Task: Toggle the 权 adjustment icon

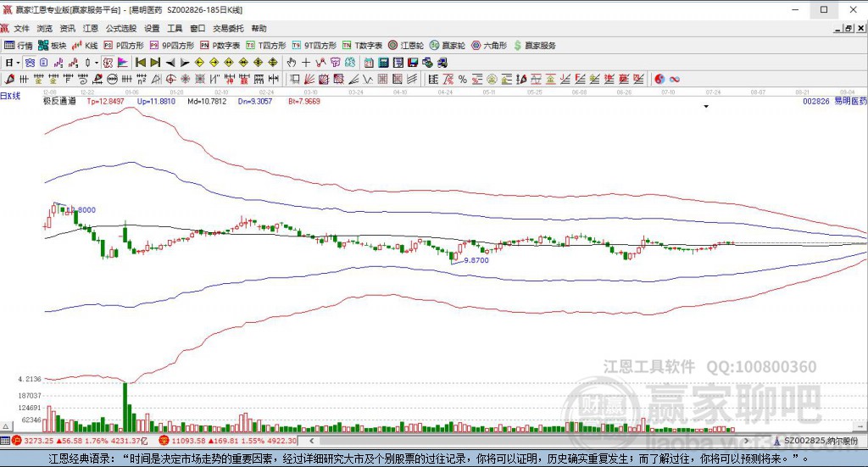Action: (x=108, y=63)
